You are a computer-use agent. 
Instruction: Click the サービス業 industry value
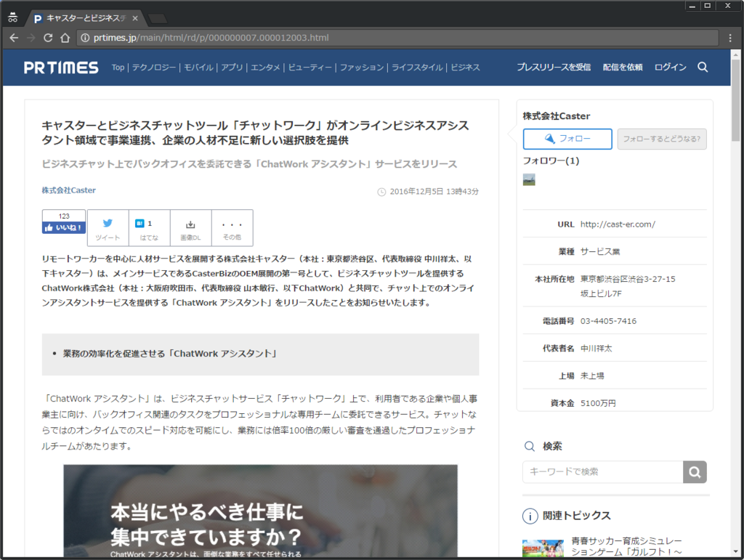pos(600,251)
